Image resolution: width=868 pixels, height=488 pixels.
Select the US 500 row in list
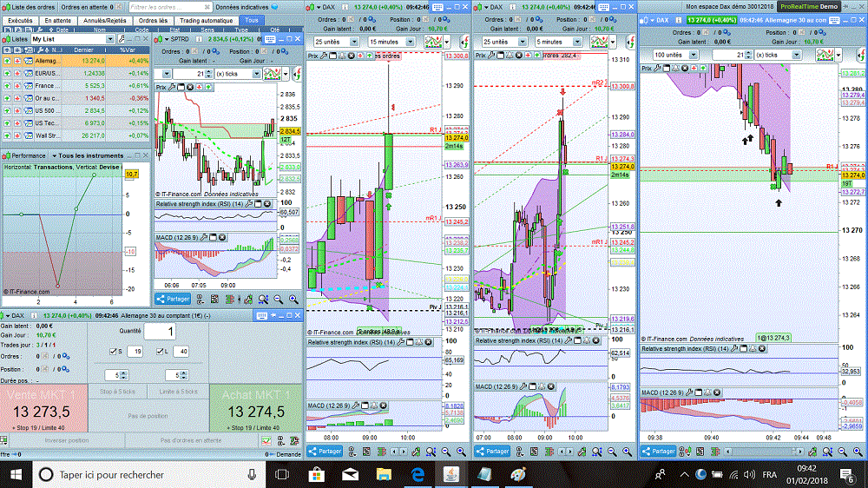pyautogui.click(x=76, y=111)
